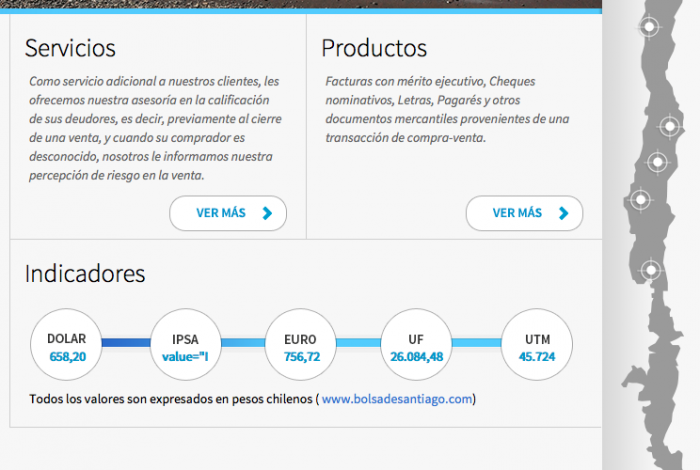700x470 pixels.
Task: Click the Servicios heading
Action: 70,48
